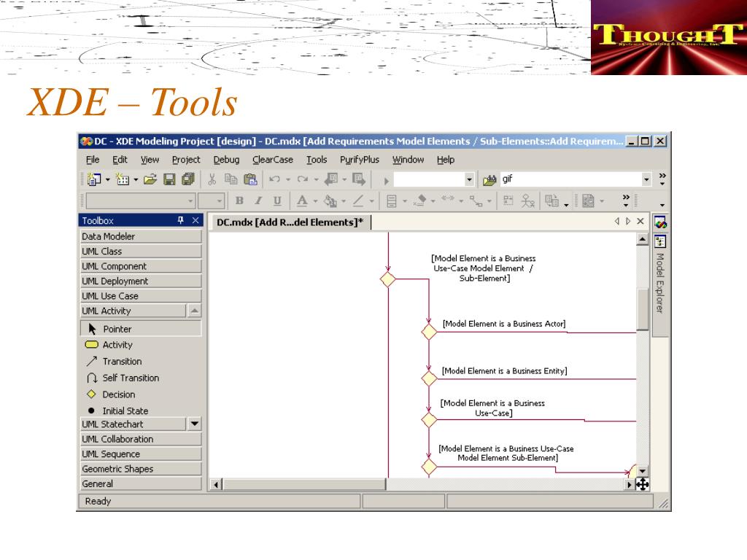
Task: Toggle Underline formatting
Action: pos(277,201)
